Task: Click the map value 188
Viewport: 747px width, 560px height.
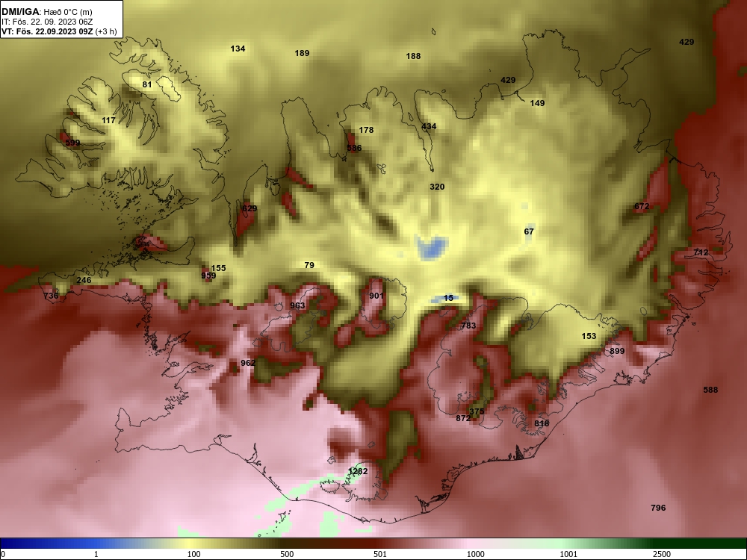Action: click(413, 56)
